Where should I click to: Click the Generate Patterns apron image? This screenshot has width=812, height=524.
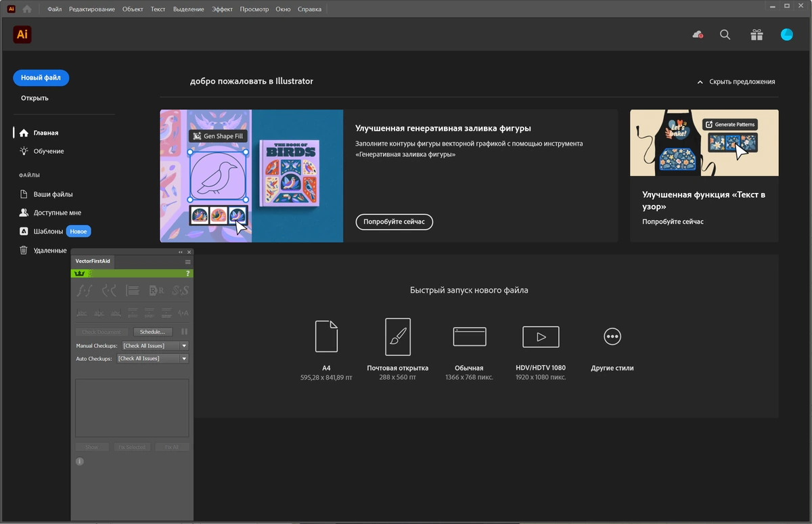[x=704, y=143]
